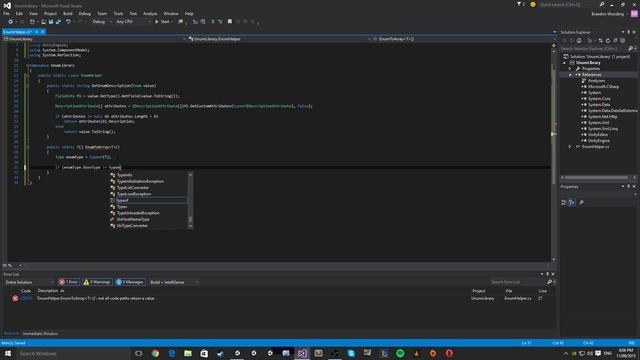The height and width of the screenshot is (360, 640).
Task: Select the UnityEditor reference
Action: 598,135
